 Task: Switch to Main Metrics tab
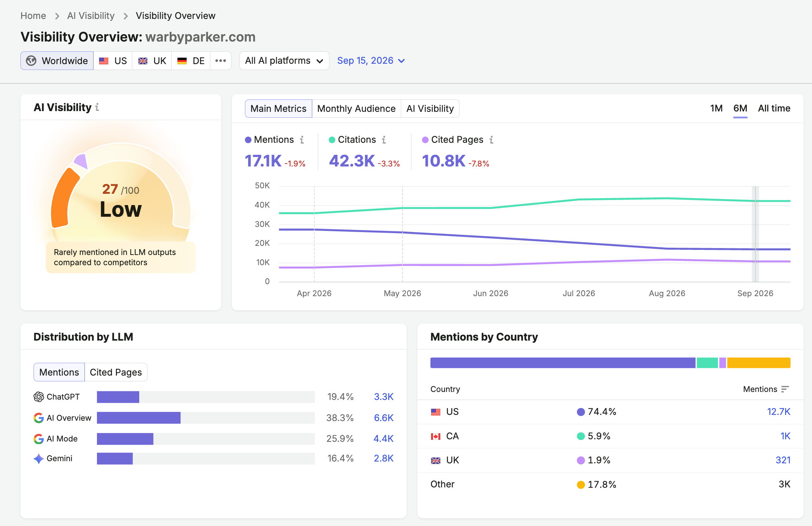pyautogui.click(x=278, y=109)
